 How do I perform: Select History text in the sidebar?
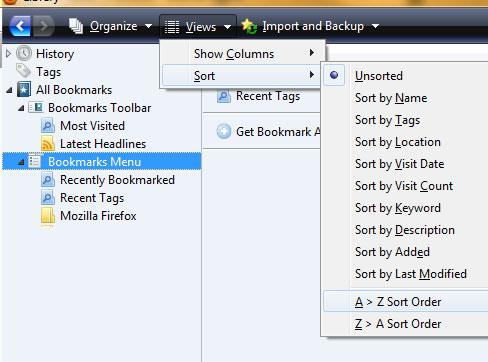(55, 54)
